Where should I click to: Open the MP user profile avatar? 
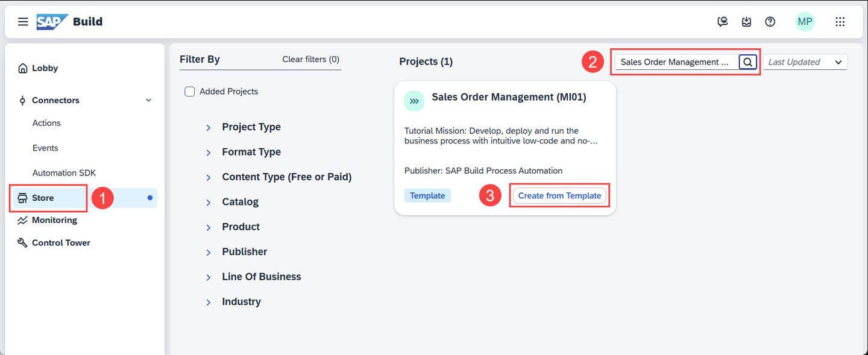click(805, 22)
